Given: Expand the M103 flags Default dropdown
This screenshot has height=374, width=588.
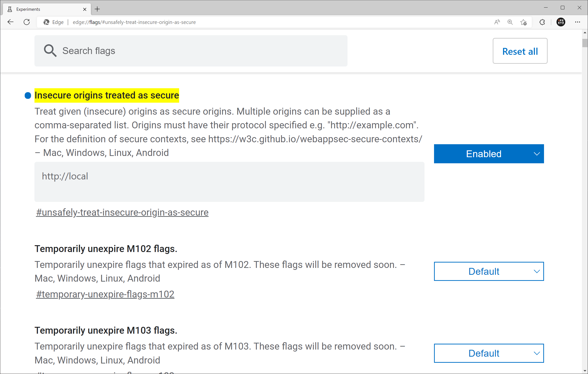Looking at the screenshot, I should coord(489,353).
